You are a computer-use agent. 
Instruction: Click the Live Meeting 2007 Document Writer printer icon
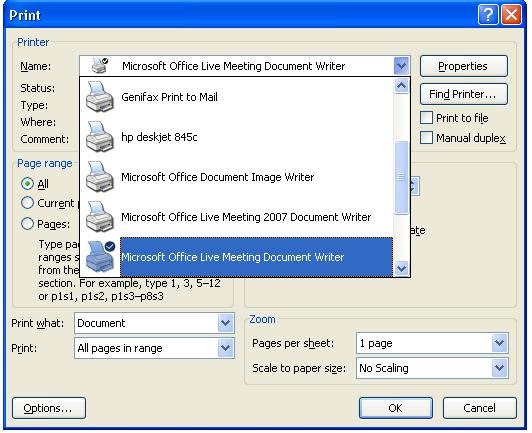99,217
